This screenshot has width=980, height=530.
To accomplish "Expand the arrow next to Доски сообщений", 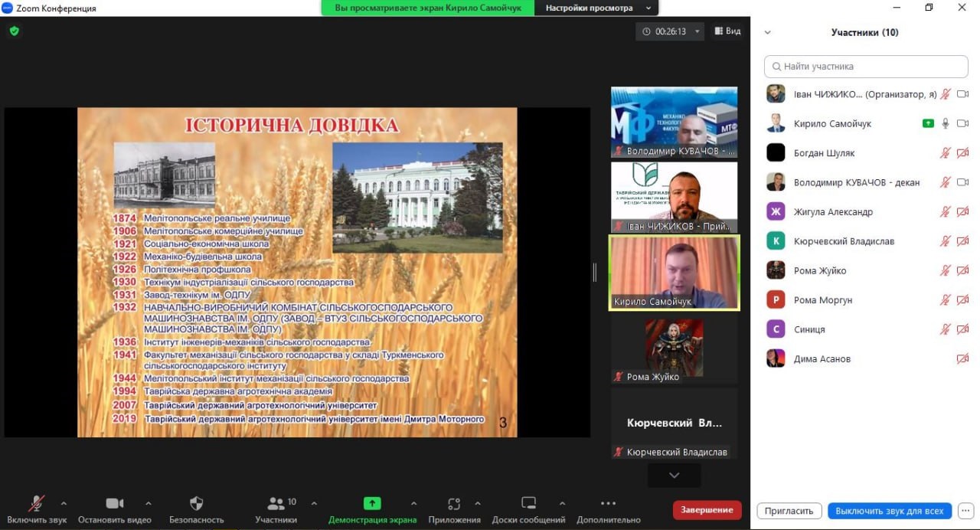I will click(562, 503).
